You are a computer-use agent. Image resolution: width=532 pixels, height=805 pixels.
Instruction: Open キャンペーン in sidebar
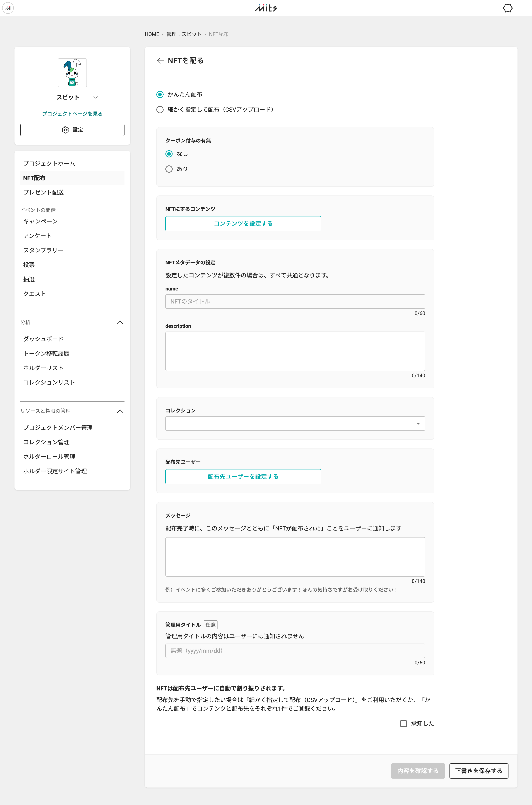(72, 221)
